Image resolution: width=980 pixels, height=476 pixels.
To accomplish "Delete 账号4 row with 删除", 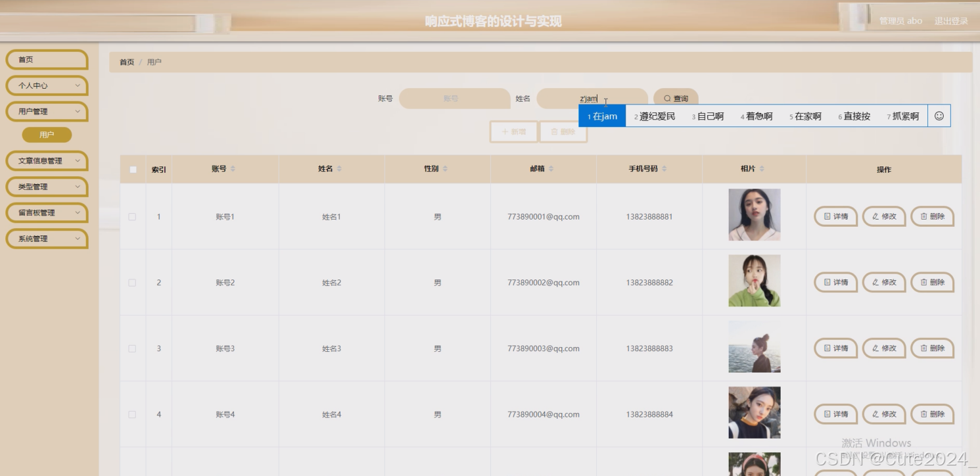I will point(932,414).
